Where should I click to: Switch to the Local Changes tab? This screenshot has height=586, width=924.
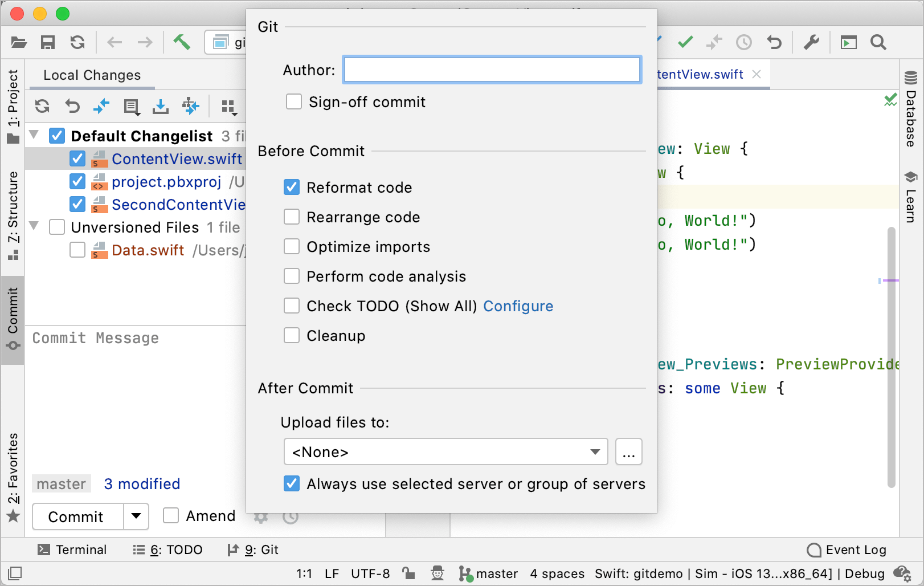92,75
